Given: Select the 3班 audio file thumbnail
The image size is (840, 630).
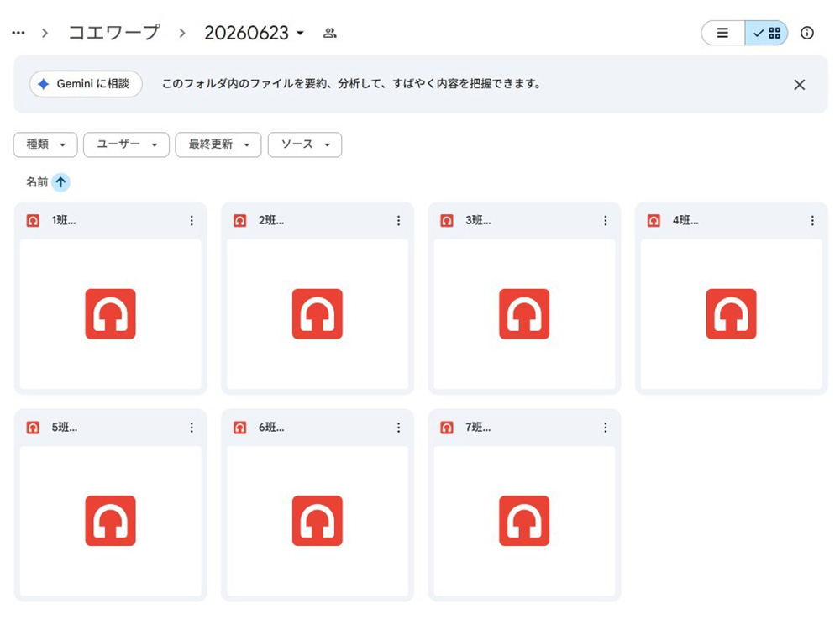Looking at the screenshot, I should 524,314.
